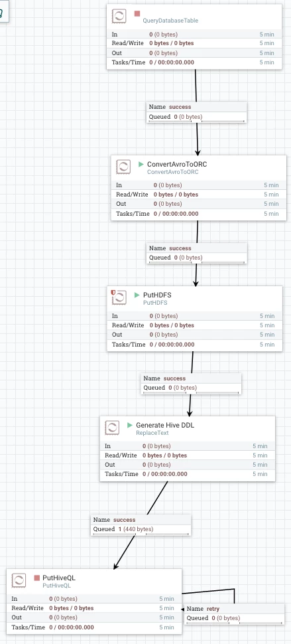
Task: Click the Out row of Generate Hive DDL
Action: 188,465
